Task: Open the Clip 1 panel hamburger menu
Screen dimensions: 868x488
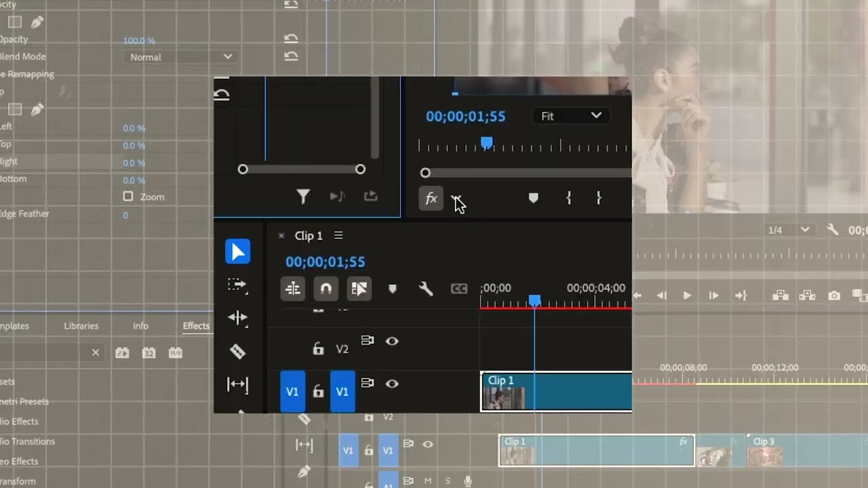Action: click(338, 235)
